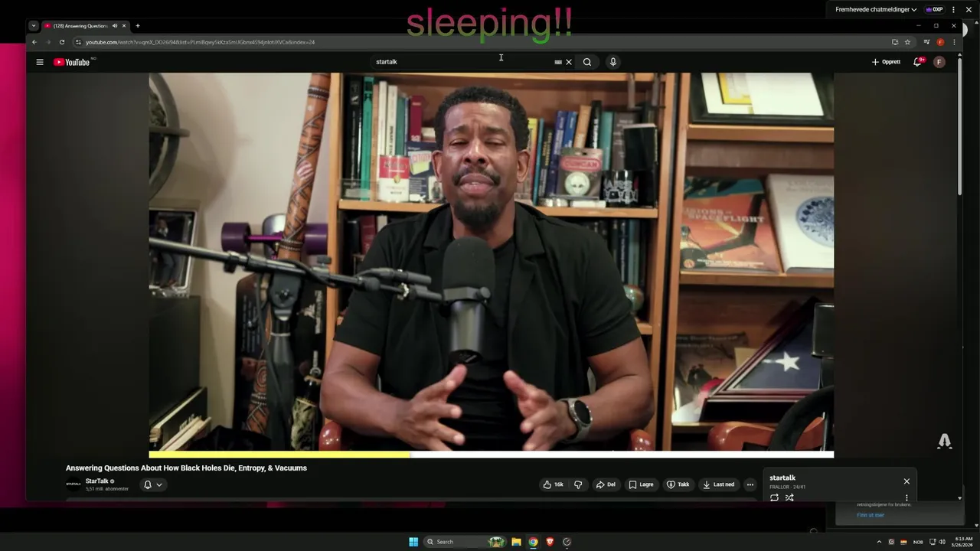Viewport: 980px width, 551px height.
Task: Open Chrome from taskbar
Action: click(x=533, y=542)
